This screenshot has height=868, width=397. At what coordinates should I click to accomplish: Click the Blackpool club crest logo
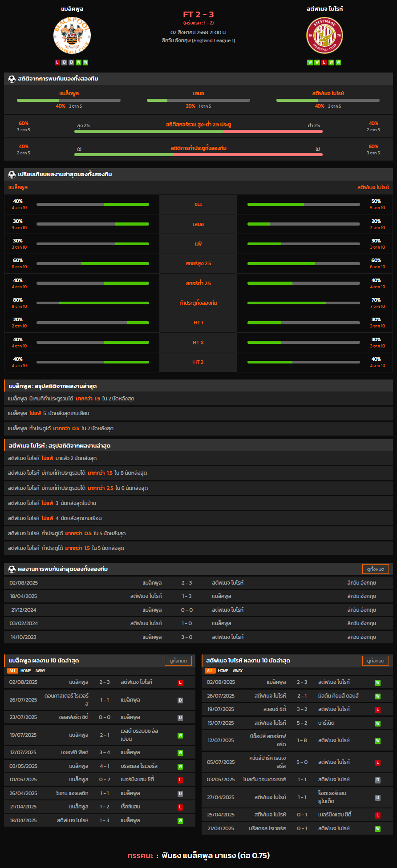pyautogui.click(x=72, y=35)
